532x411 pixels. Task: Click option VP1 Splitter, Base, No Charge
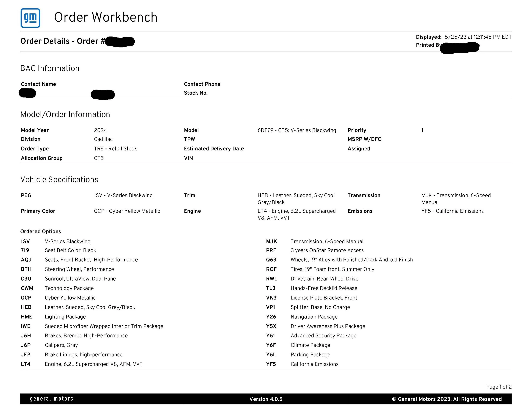click(x=308, y=307)
